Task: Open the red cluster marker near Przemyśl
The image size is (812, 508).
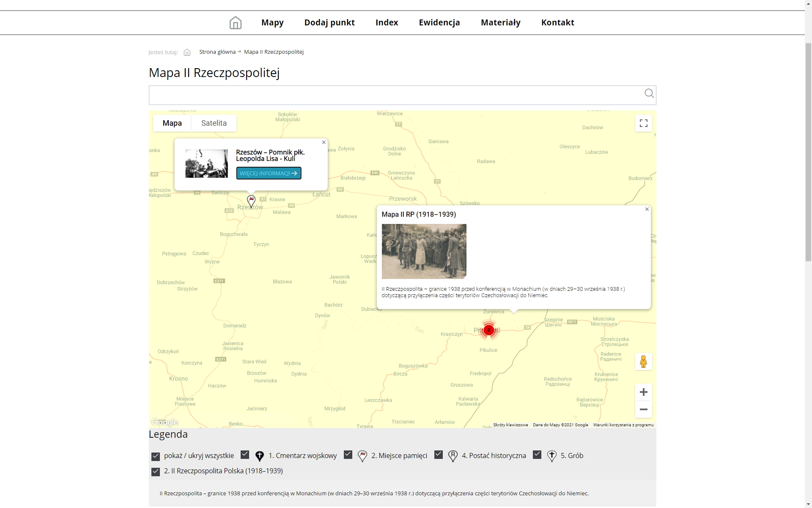Action: pos(488,330)
